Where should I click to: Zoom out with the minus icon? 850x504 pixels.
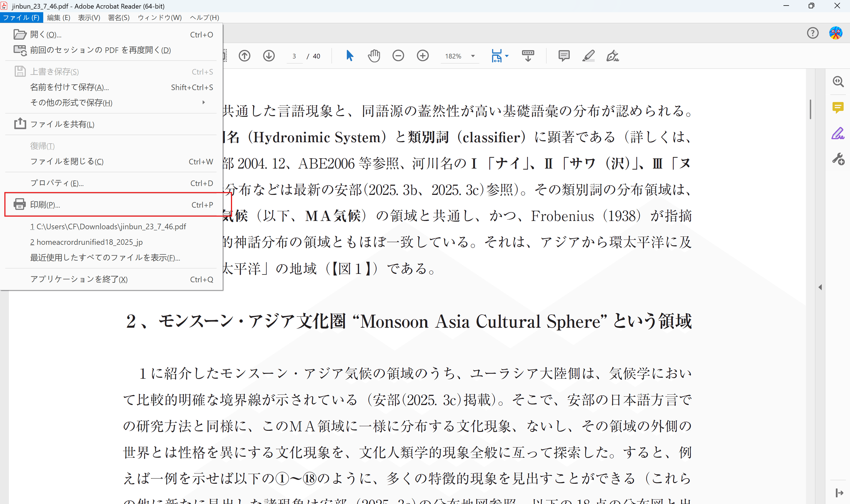coord(398,55)
